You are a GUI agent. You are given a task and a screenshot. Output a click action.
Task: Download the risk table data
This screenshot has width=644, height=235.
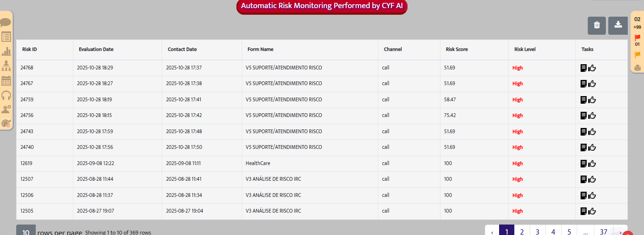618,25
